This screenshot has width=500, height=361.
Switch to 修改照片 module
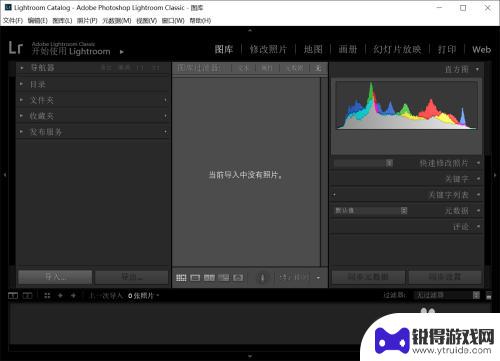(x=268, y=50)
